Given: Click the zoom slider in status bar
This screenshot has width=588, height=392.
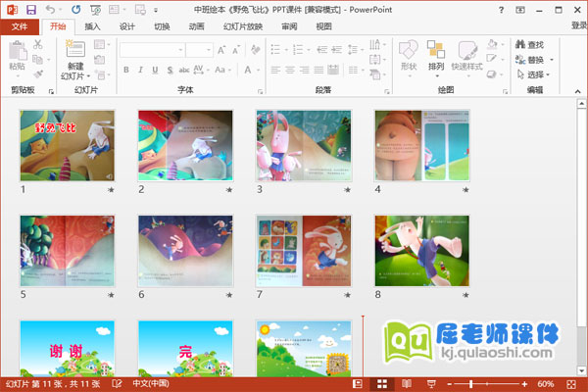Looking at the screenshot, I should click(x=471, y=384).
